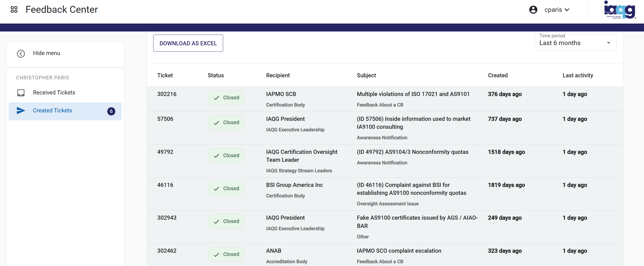Open ticket number 302462
The height and width of the screenshot is (266, 644).
point(167,251)
